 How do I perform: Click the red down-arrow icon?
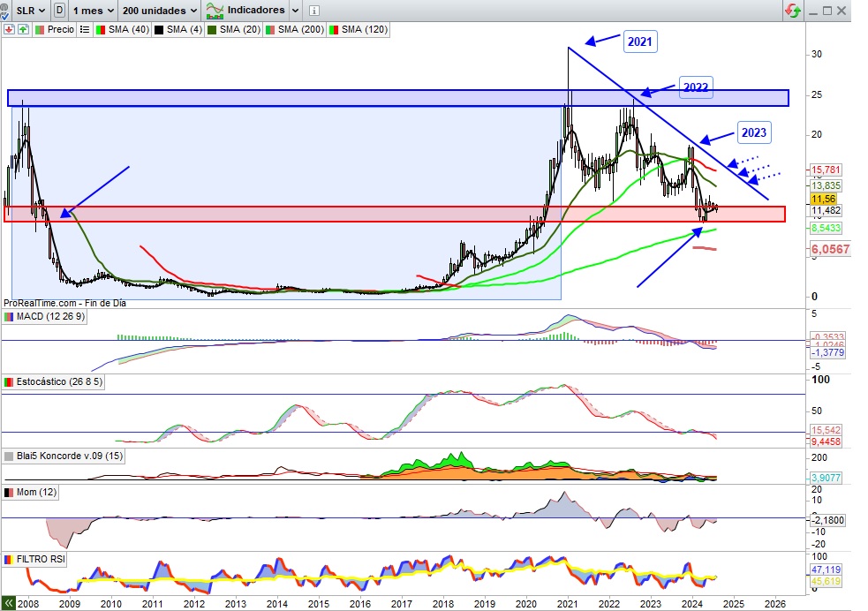coord(9,29)
